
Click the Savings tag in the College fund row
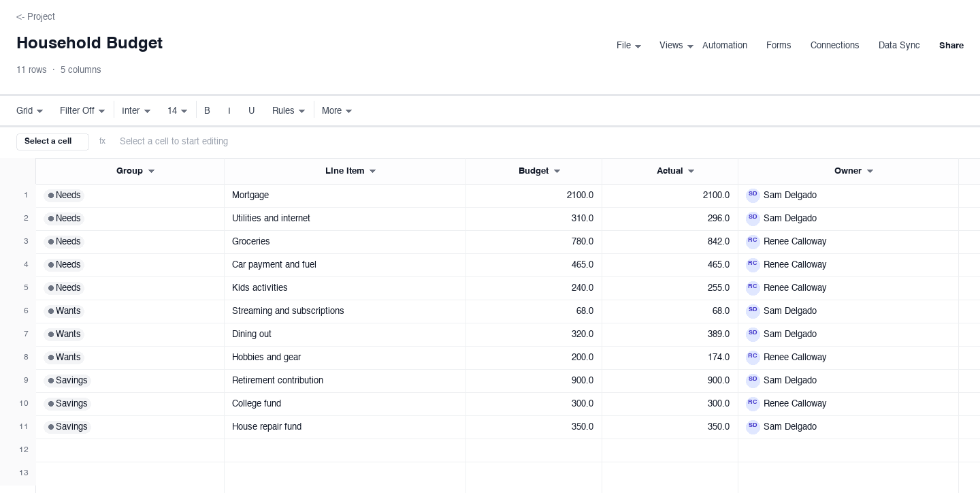[67, 404]
